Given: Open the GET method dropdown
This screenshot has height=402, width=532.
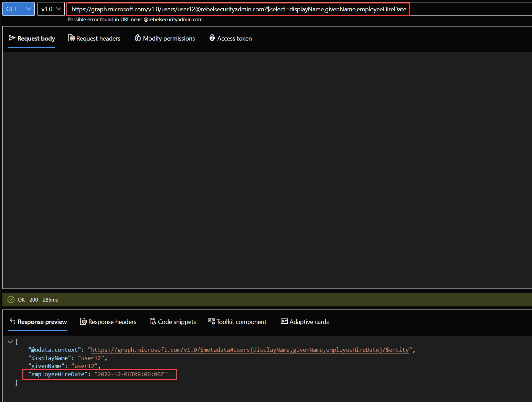Looking at the screenshot, I should click(x=19, y=9).
